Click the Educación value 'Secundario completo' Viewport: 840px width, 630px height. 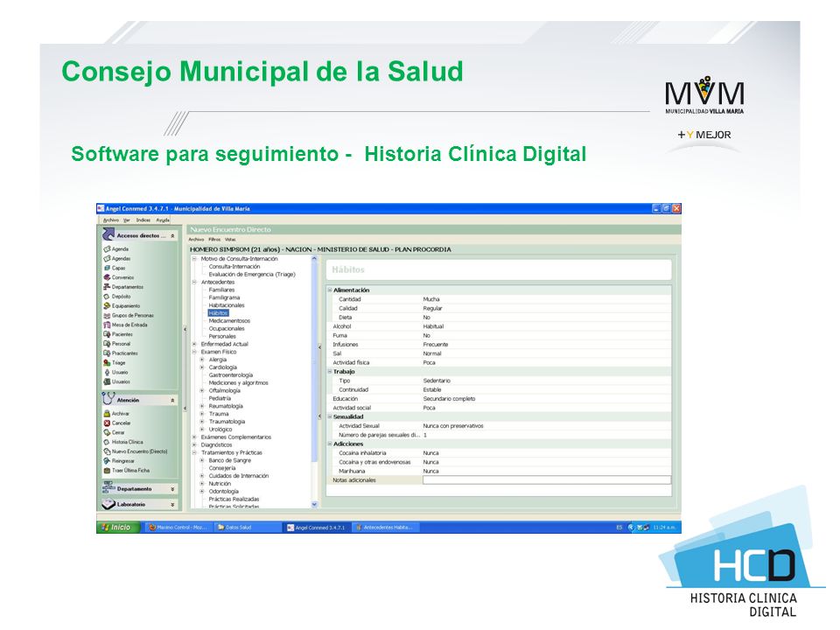tap(449, 399)
